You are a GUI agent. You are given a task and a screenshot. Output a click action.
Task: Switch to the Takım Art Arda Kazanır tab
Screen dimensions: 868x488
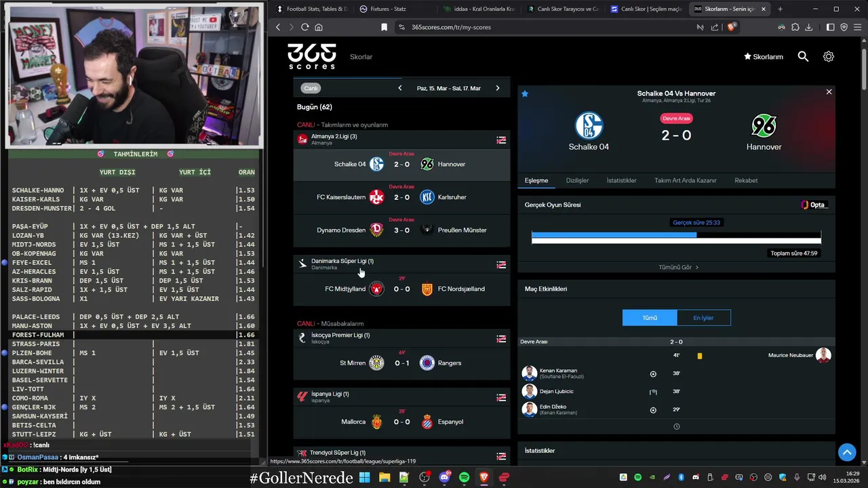click(686, 180)
